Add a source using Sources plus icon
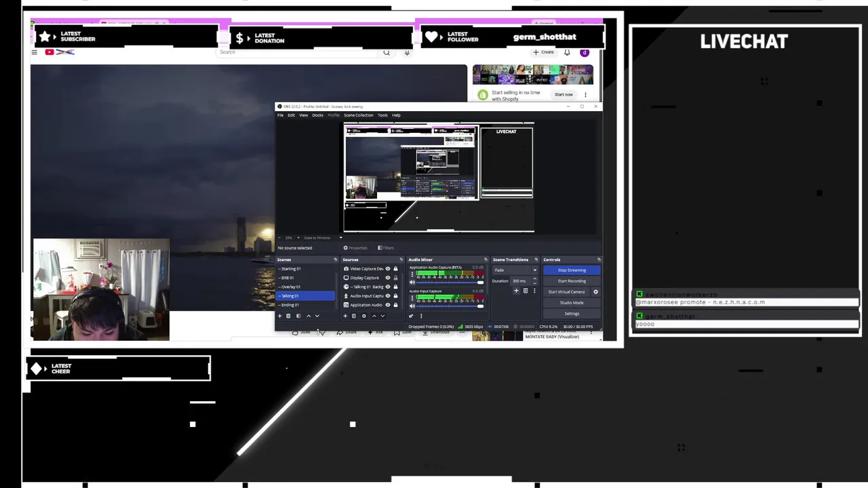Viewport: 868px width, 488px height. pos(345,316)
